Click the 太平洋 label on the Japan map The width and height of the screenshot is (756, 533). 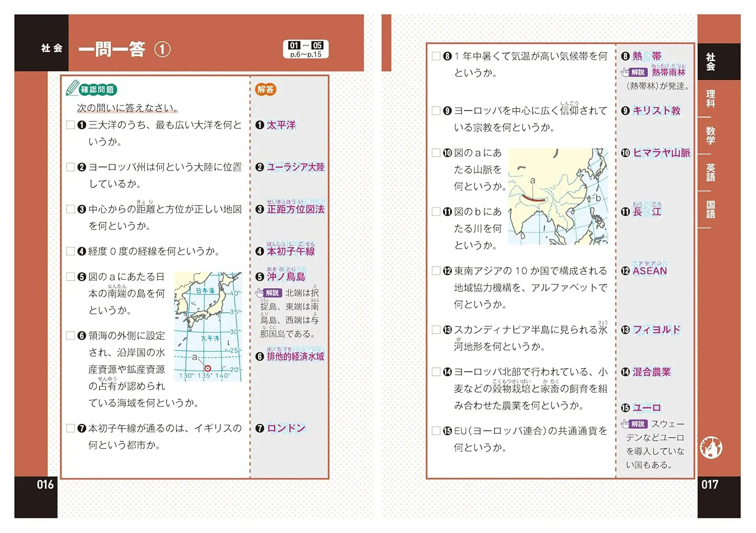click(x=210, y=338)
